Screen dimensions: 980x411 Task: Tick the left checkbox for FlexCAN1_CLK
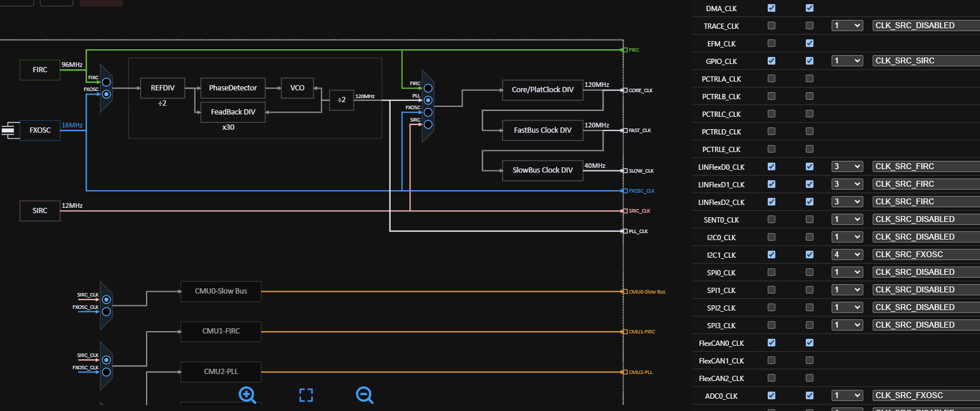coord(771,361)
